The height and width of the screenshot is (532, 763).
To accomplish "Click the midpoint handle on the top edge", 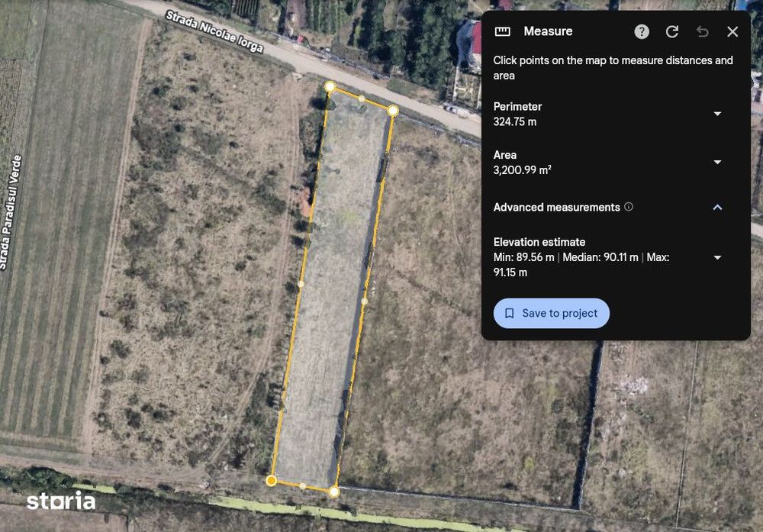I will 362,98.
